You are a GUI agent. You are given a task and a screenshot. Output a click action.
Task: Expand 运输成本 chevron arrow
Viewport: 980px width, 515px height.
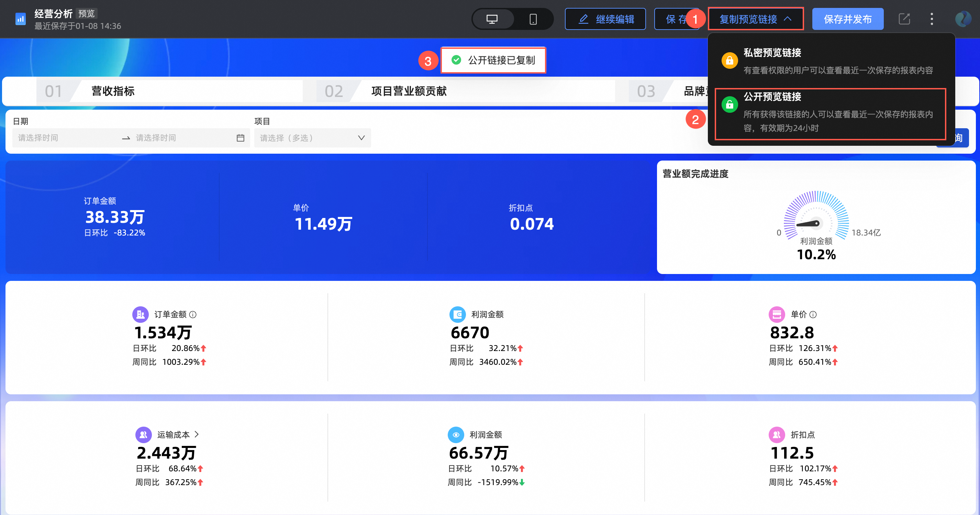point(197,434)
